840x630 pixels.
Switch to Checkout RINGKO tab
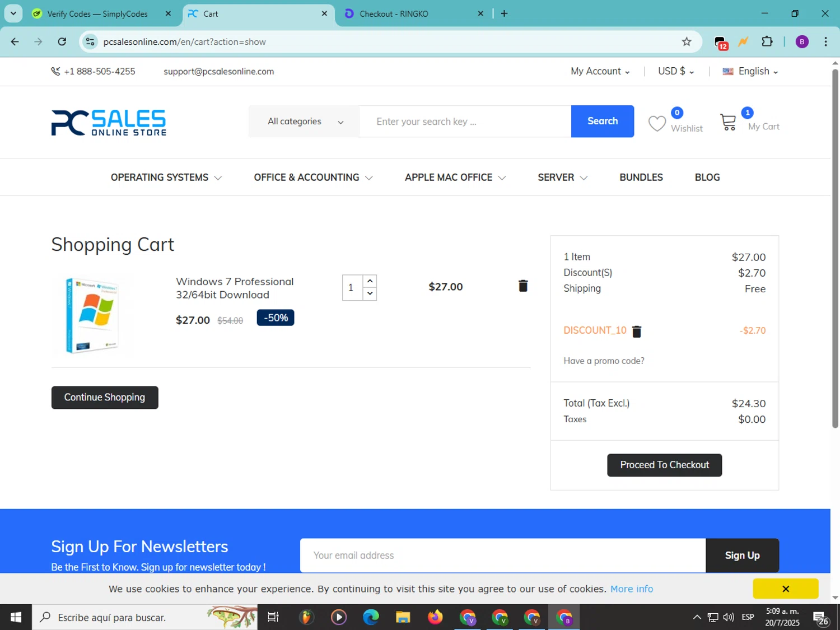point(394,13)
